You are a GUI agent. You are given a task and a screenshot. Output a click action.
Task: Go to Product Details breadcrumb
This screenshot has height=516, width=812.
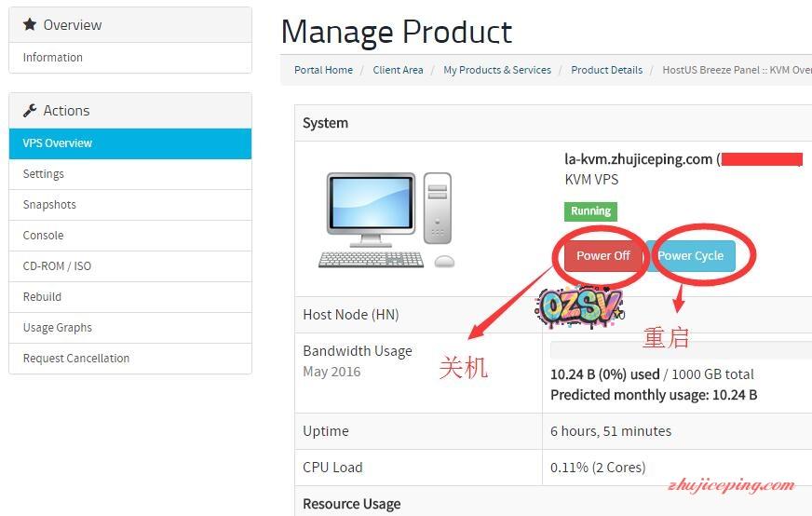pyautogui.click(x=606, y=70)
